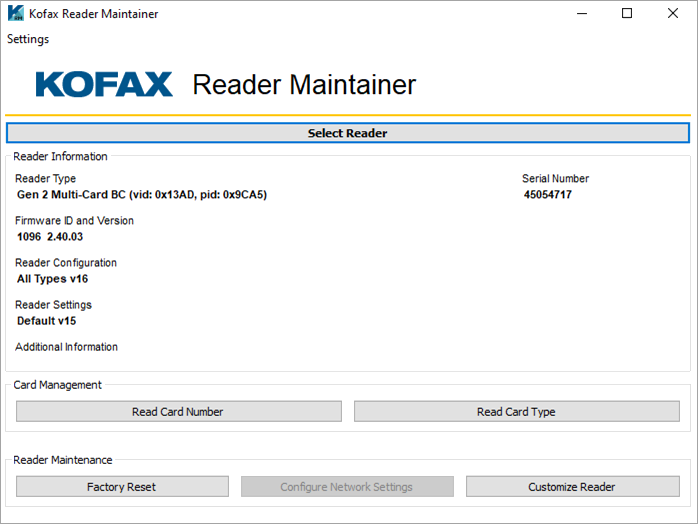698x524 pixels.
Task: Open the Settings menu
Action: click(x=28, y=39)
